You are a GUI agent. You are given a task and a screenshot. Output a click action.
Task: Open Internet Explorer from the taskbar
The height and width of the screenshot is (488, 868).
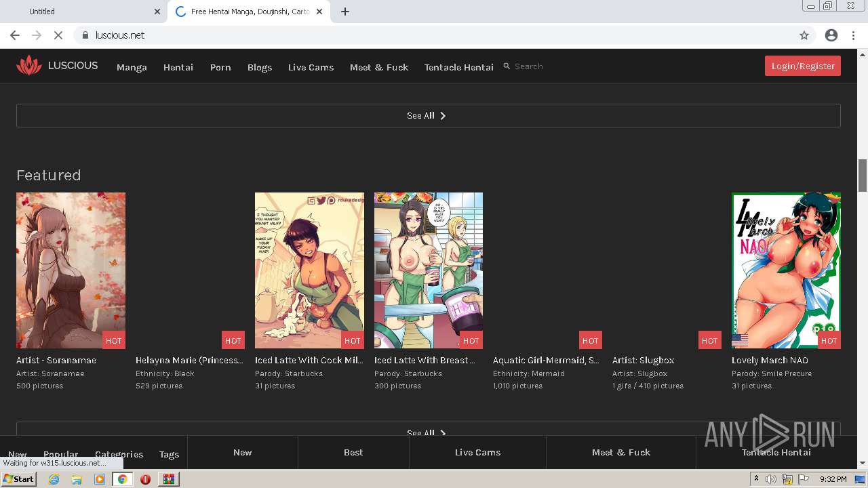54,479
